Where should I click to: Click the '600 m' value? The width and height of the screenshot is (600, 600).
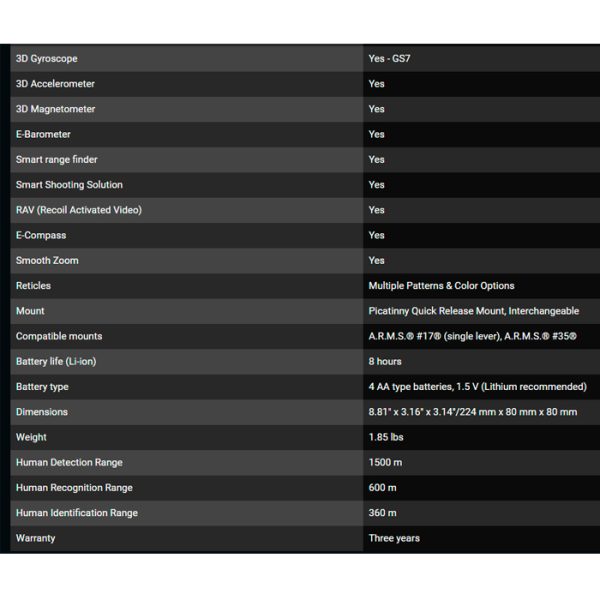[382, 488]
